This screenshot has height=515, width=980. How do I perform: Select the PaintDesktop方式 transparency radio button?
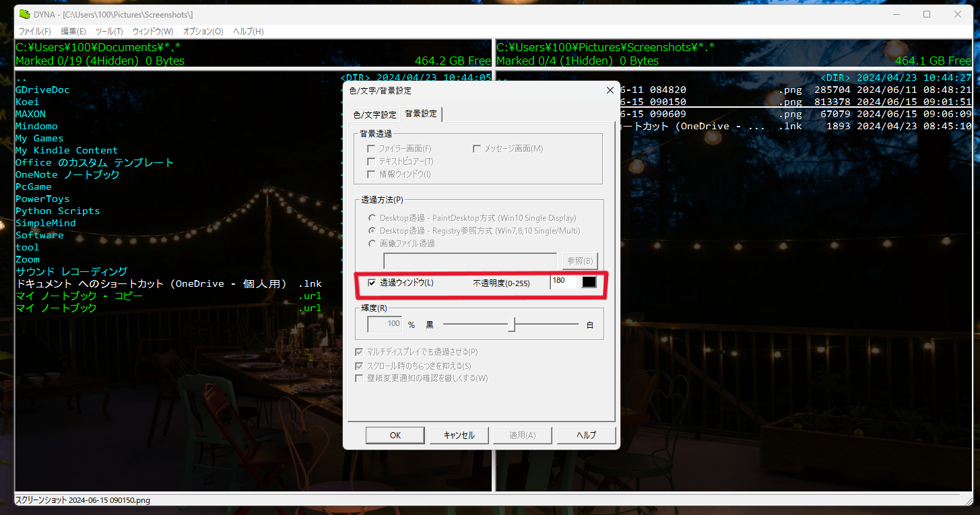coord(371,217)
